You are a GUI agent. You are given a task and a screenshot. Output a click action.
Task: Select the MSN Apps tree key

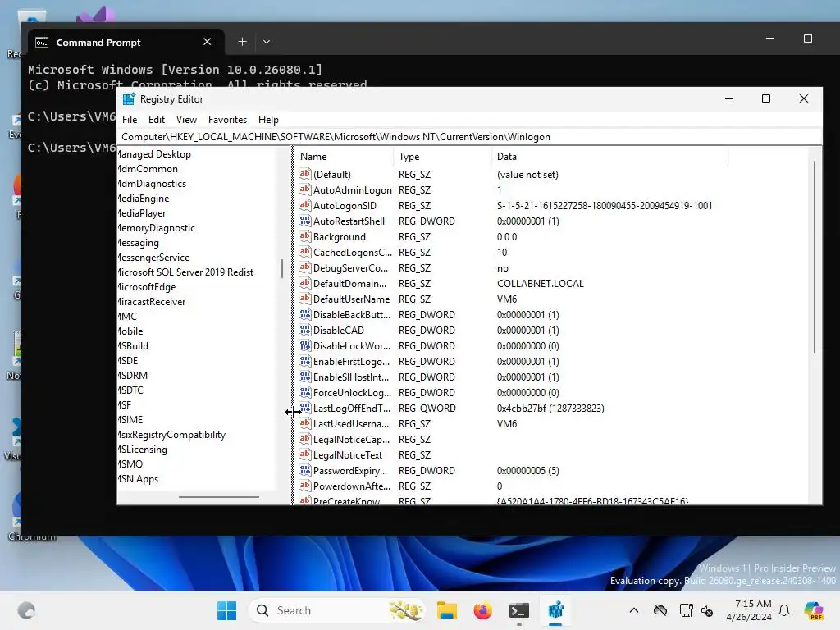click(138, 479)
